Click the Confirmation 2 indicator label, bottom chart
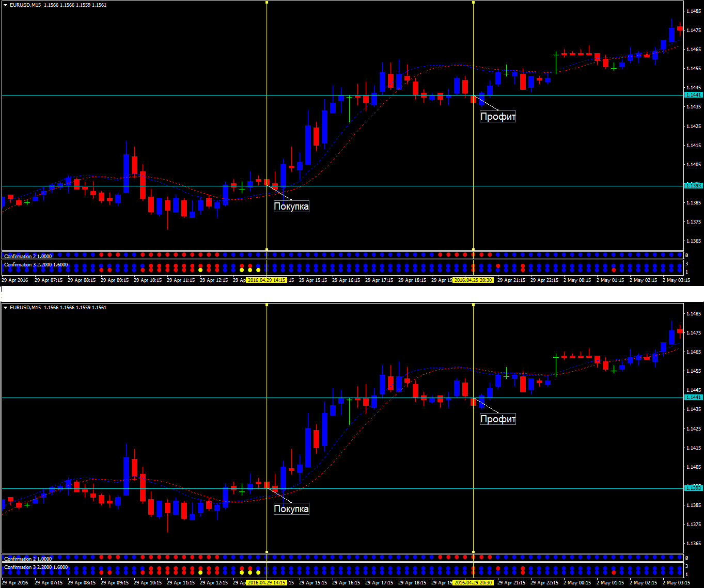 tap(28, 559)
